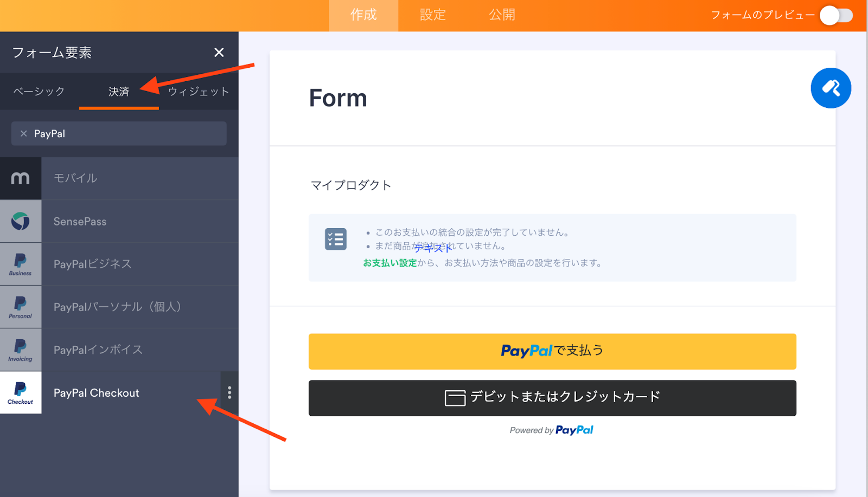Open the ベーシック elements tab
This screenshot has width=868, height=497.
pyautogui.click(x=39, y=92)
